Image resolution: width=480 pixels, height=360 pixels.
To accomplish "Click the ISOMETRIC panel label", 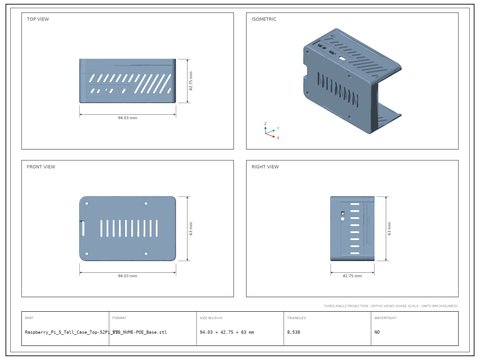I will (264, 19).
